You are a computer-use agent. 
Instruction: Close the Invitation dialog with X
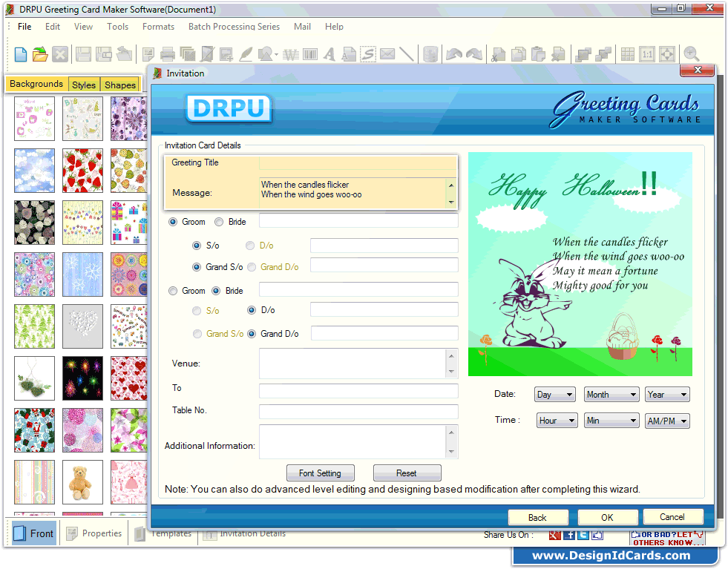point(698,70)
